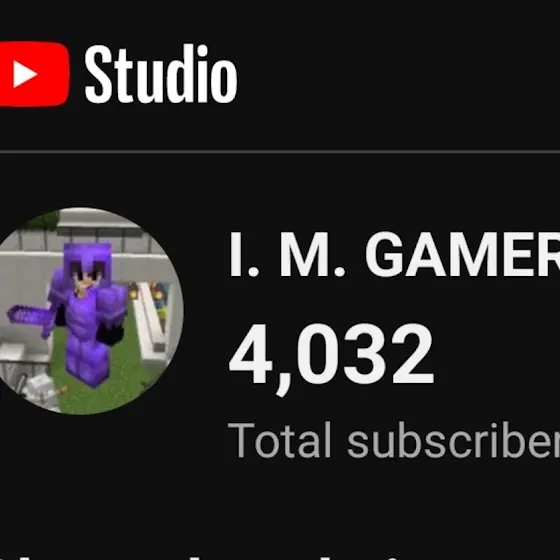The height and width of the screenshot is (560, 560).
Task: Click the letter M. in channel name
Action: tap(312, 254)
